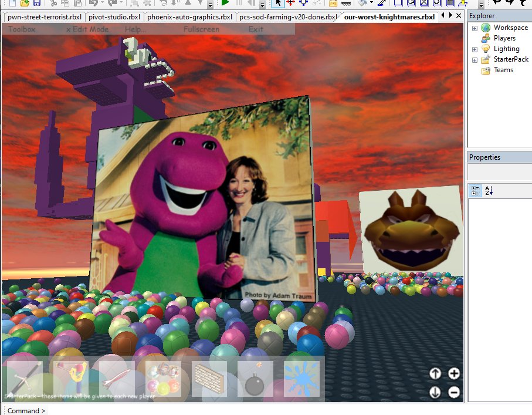The image size is (532, 415).
Task: Select the blue Resize handles tool
Action: coord(303,3)
